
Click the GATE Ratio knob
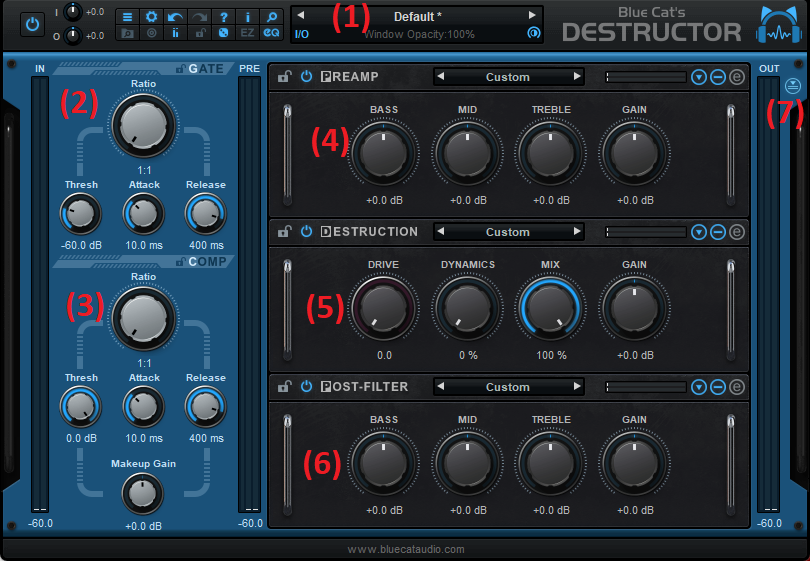point(144,126)
